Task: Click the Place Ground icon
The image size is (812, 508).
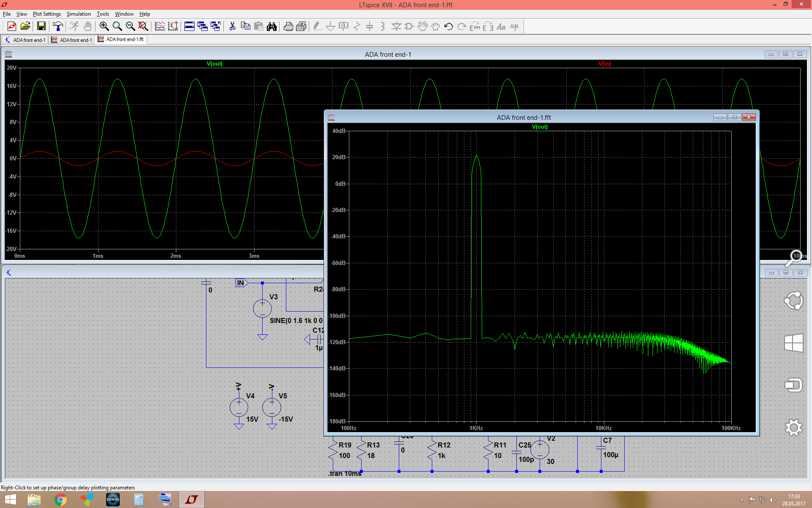Action: pos(330,26)
